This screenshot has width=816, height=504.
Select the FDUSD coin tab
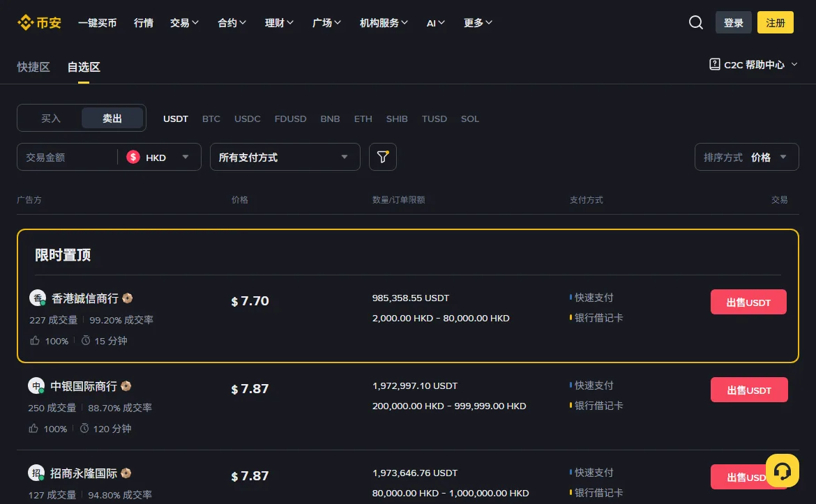pyautogui.click(x=290, y=119)
